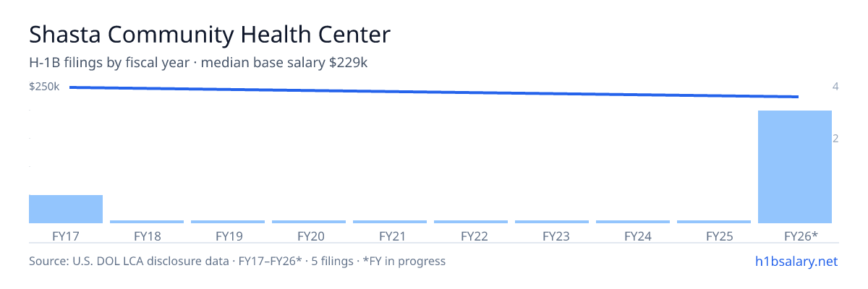Select the FY21 axis label
This screenshot has height=289, width=868.
390,236
